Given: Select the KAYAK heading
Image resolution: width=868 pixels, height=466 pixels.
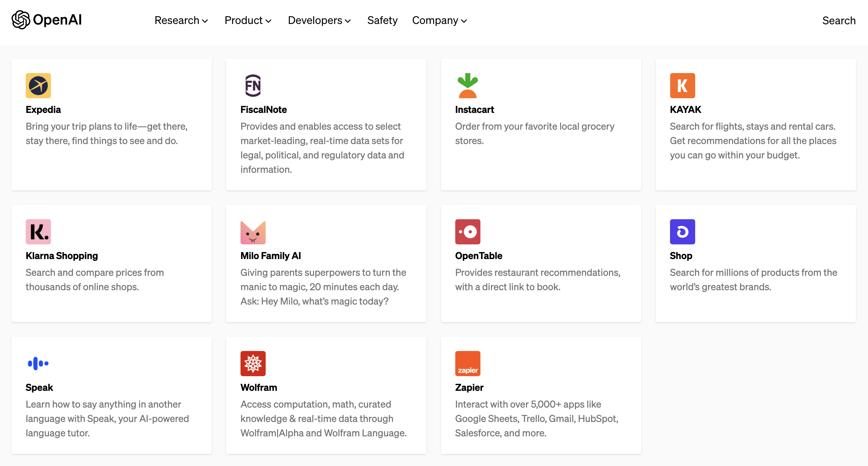Looking at the screenshot, I should point(685,110).
